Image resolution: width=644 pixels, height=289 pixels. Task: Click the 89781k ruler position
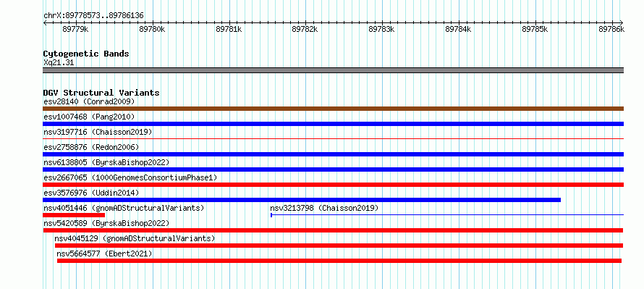(229, 29)
